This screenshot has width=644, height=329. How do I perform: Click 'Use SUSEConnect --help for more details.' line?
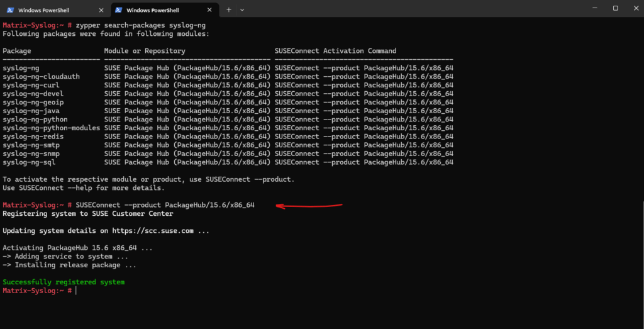84,188
